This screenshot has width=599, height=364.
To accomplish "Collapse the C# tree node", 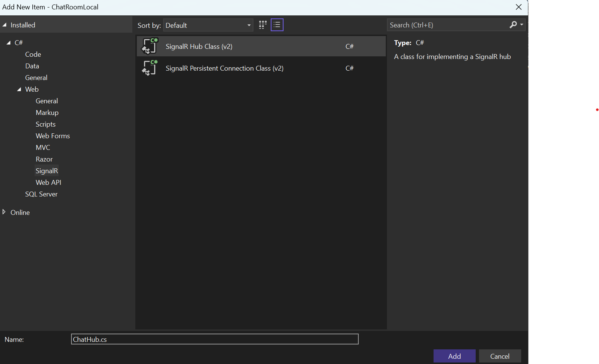I will click(x=9, y=43).
